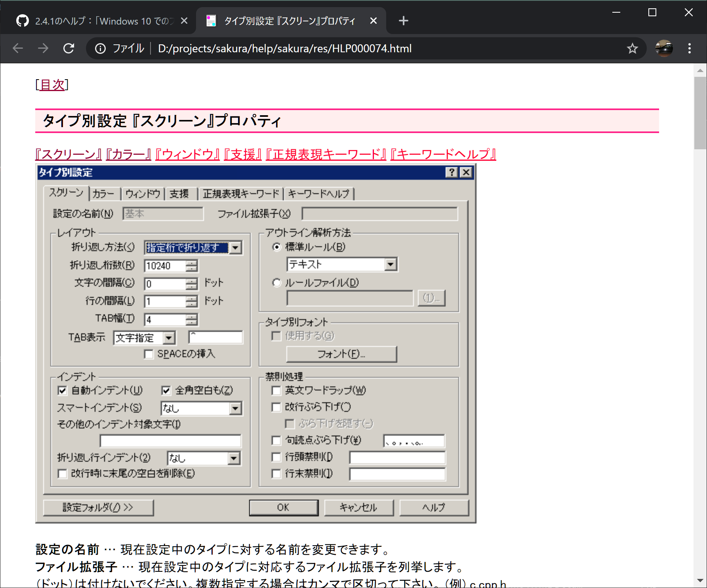Click the dialog question mark help icon
Screen dimensions: 707x588
coord(452,172)
